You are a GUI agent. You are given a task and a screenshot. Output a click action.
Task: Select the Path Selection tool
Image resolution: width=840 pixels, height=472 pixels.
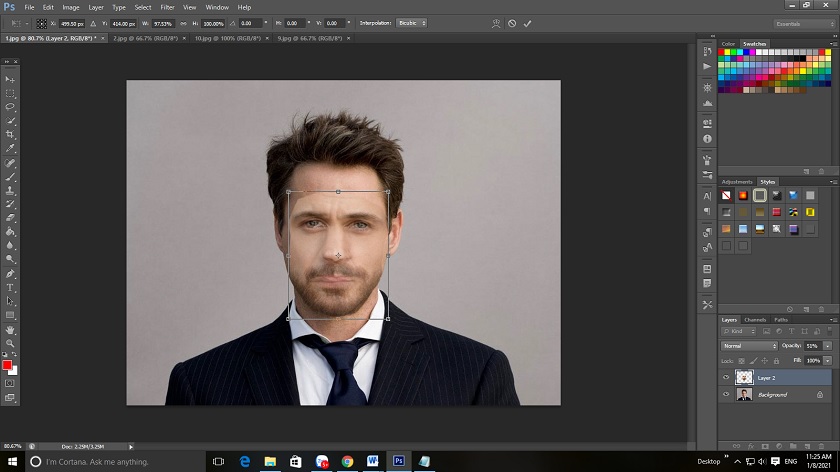[x=10, y=301]
